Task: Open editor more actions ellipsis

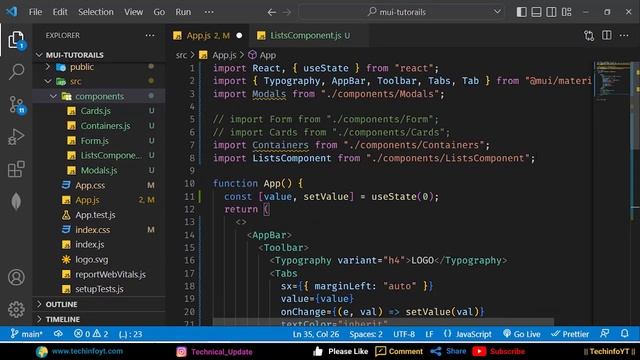Action: coord(624,36)
